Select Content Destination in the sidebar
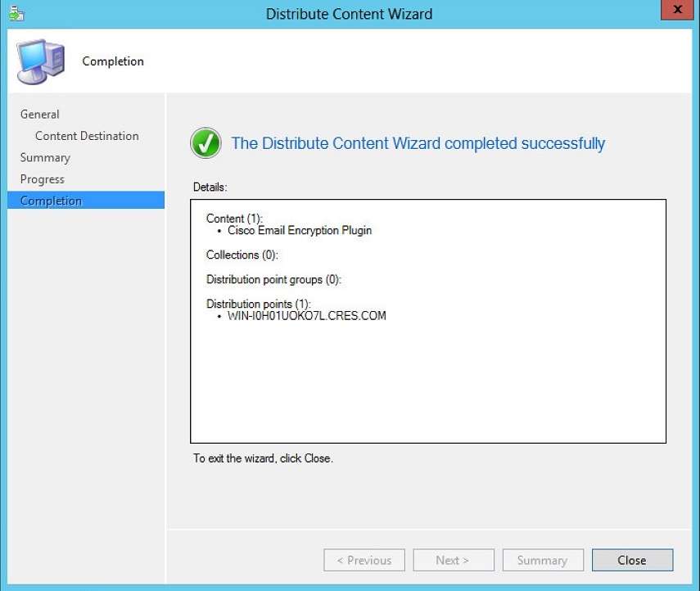 87,135
